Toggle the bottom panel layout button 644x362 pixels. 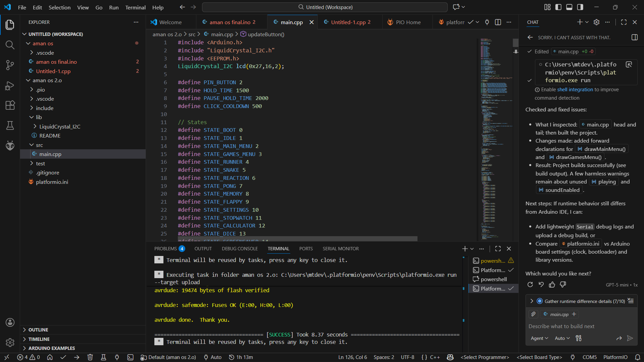click(x=569, y=7)
